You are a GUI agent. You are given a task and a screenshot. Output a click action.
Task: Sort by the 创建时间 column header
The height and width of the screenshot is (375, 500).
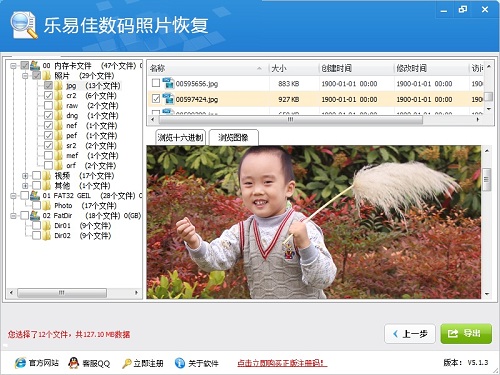point(356,68)
